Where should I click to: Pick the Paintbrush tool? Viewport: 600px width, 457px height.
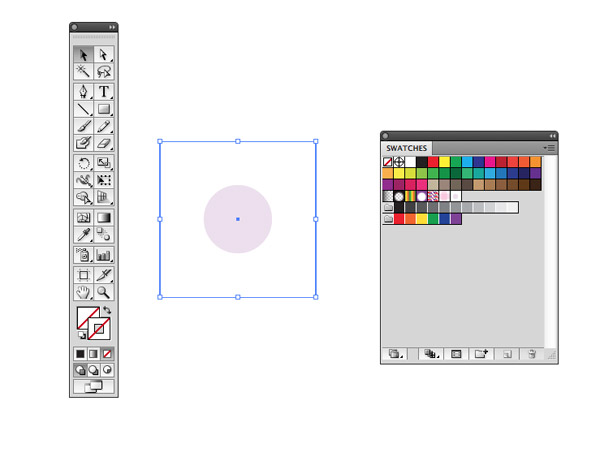tap(83, 126)
